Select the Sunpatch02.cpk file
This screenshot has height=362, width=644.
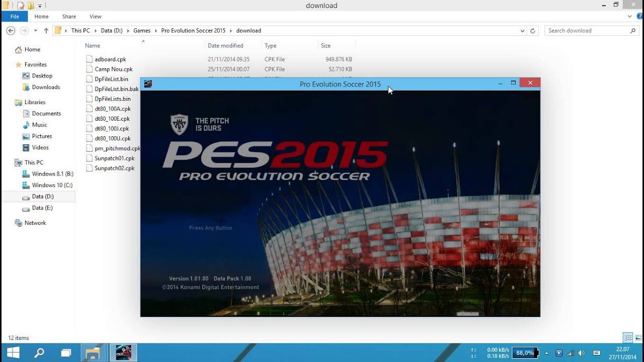pos(114,168)
